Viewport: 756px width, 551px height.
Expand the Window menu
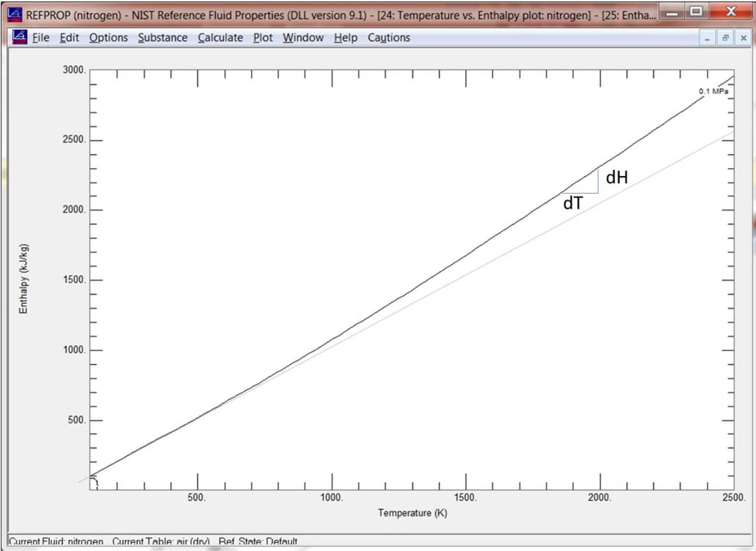click(x=303, y=37)
